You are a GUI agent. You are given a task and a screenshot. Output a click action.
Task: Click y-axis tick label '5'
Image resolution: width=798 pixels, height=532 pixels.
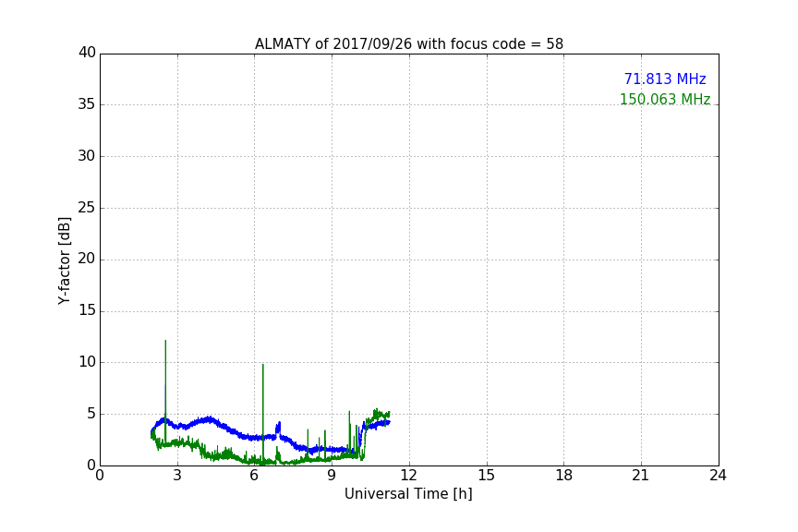91,414
